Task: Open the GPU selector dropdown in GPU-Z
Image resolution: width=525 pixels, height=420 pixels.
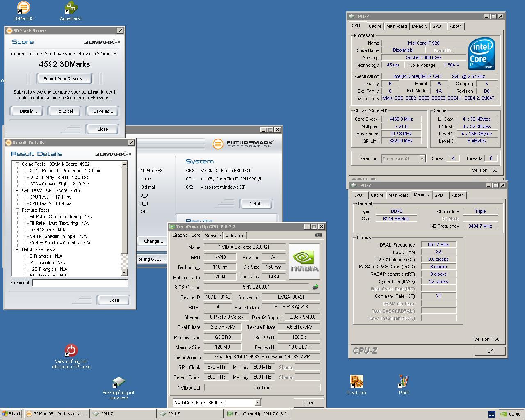Action: click(258, 403)
